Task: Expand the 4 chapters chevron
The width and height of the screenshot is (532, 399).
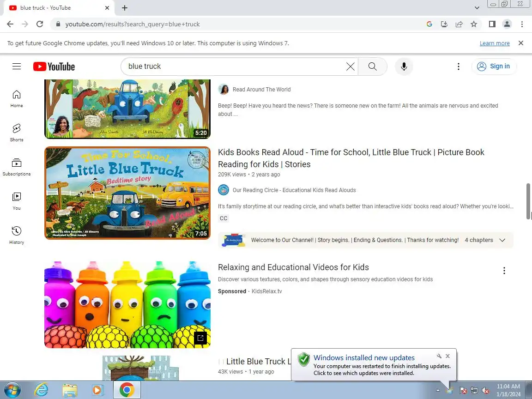Action: (x=502, y=240)
